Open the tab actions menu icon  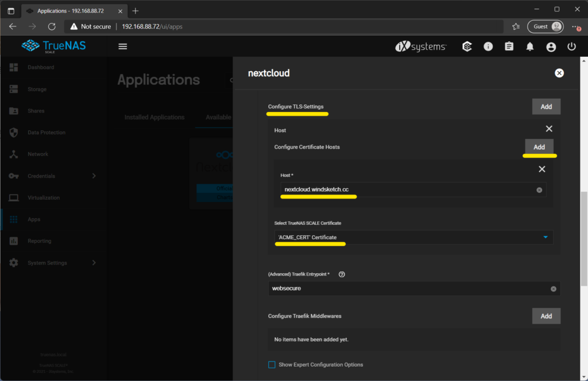click(x=11, y=11)
